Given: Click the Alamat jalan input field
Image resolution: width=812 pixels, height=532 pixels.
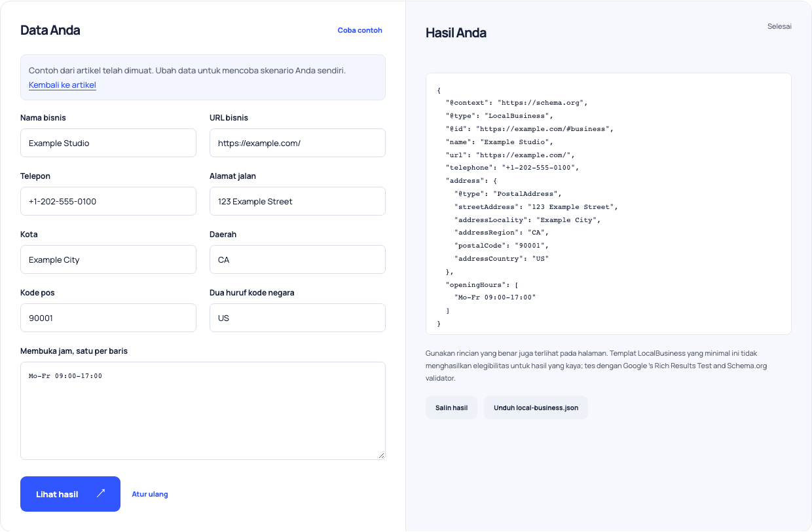Looking at the screenshot, I should pyautogui.click(x=297, y=201).
